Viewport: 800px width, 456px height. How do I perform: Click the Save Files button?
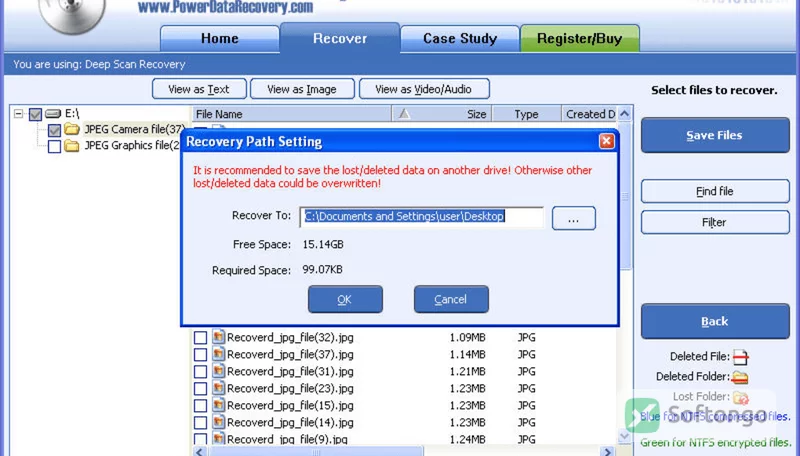715,135
